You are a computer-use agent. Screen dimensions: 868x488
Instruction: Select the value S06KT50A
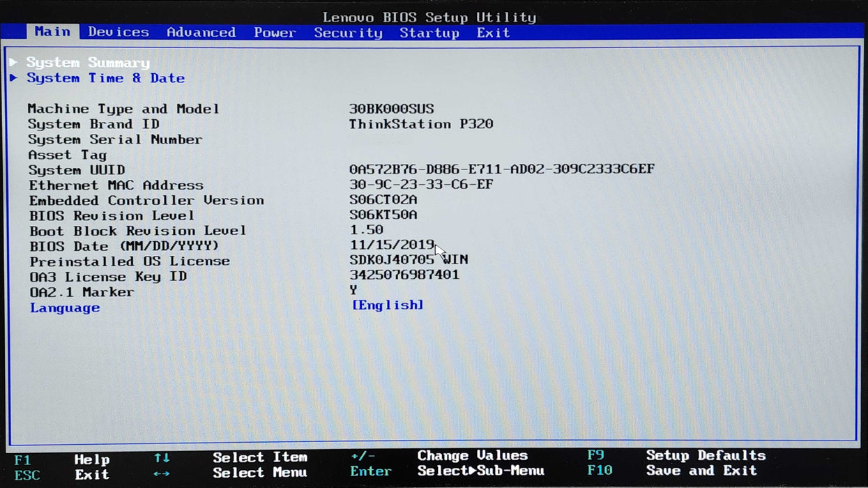[383, 215]
